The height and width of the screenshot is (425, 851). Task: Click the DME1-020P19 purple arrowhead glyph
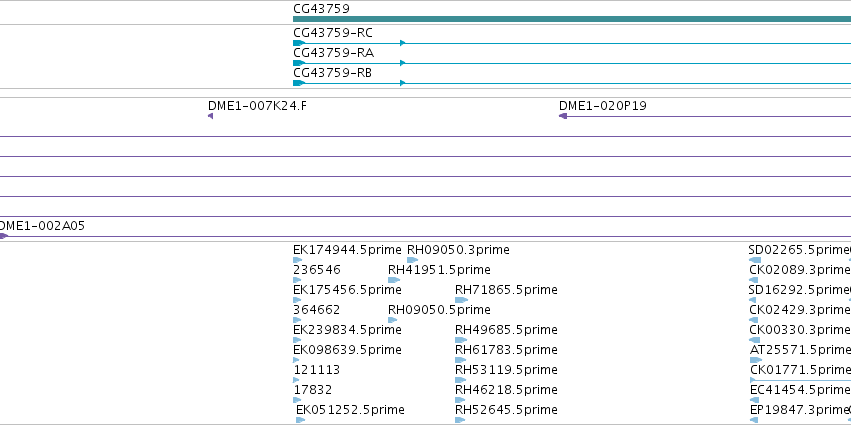click(563, 116)
